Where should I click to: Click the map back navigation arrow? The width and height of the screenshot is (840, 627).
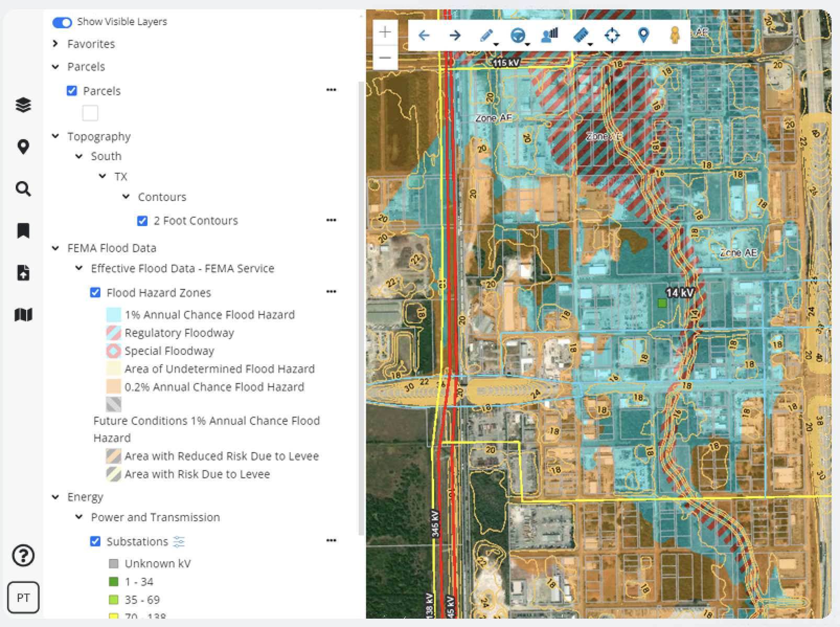tap(425, 36)
